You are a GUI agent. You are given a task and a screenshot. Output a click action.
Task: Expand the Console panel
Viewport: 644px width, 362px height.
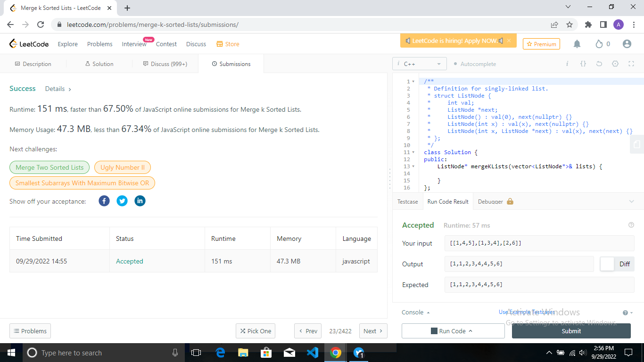416,313
